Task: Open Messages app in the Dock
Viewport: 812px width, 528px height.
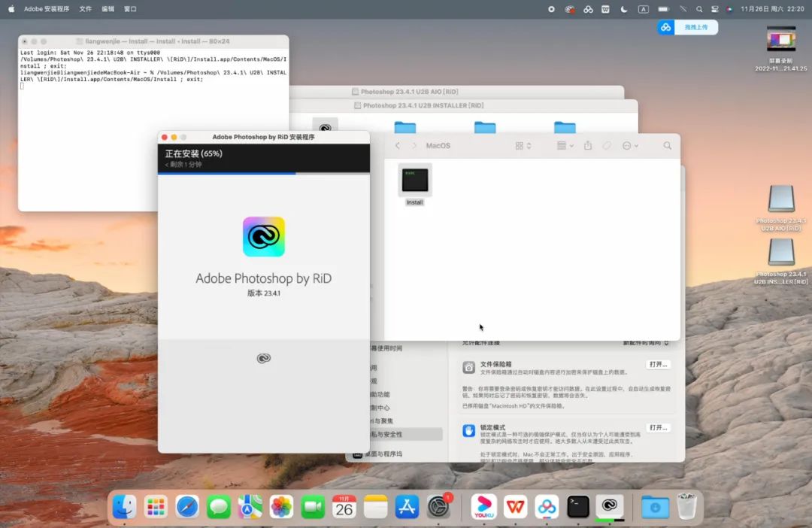Action: [x=219, y=506]
